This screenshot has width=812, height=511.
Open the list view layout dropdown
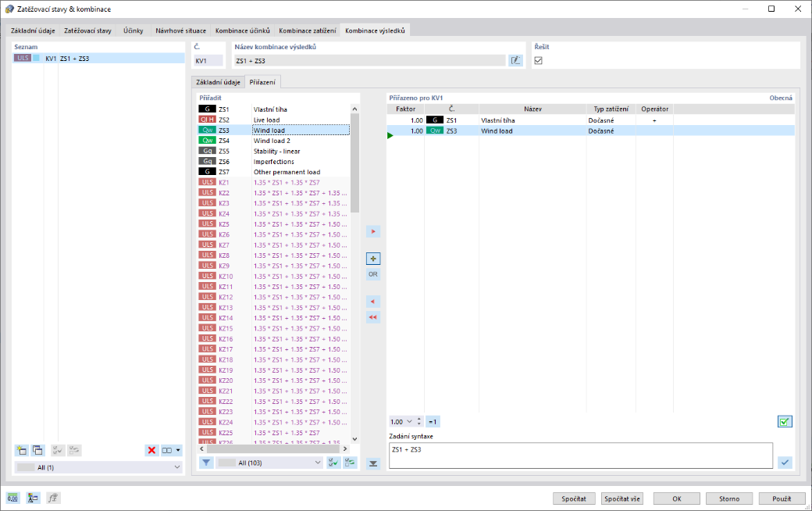(172, 450)
